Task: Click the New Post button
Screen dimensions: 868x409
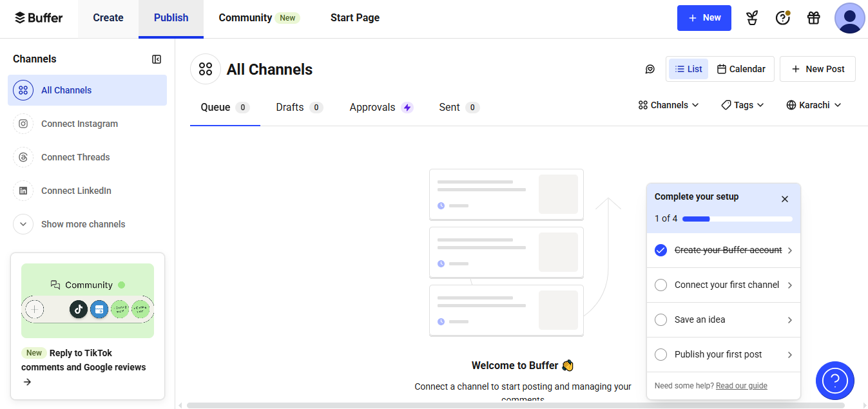Action: [818, 69]
